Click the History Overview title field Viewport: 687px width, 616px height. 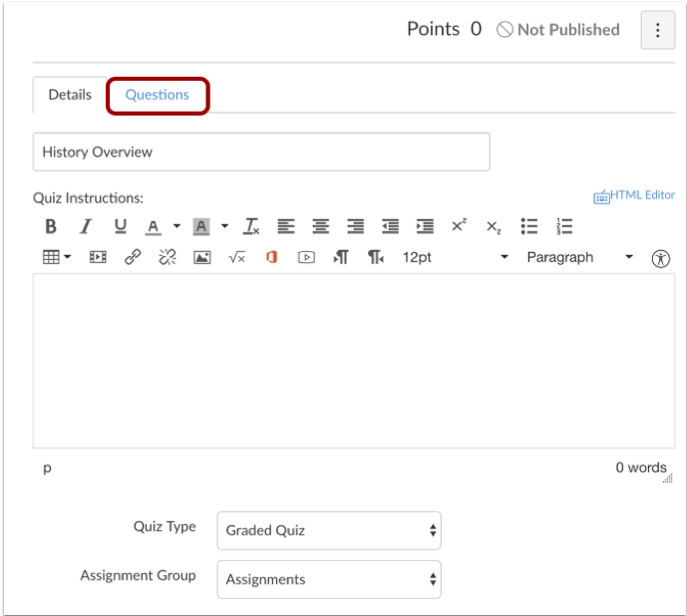[x=261, y=153]
